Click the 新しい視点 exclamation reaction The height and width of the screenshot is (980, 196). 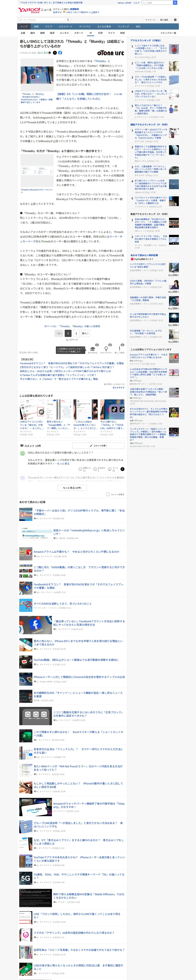(x=120, y=349)
